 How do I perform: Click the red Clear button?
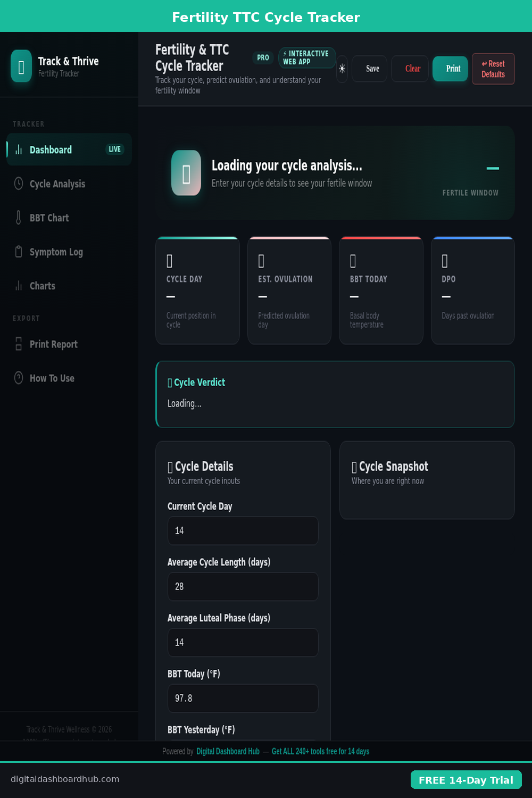click(x=412, y=69)
